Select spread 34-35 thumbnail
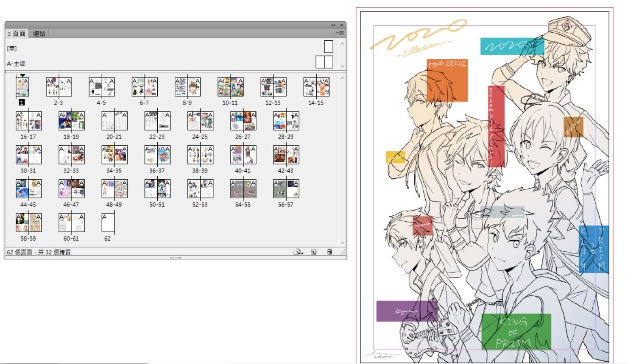Screen dimensions: 628x364 click(114, 155)
